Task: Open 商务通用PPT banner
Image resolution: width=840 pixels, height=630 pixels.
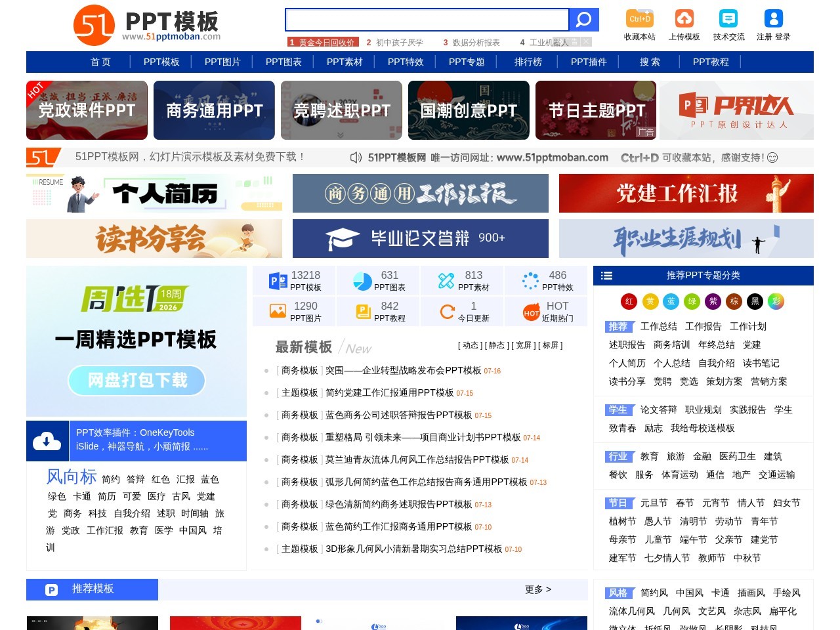Action: [x=214, y=110]
